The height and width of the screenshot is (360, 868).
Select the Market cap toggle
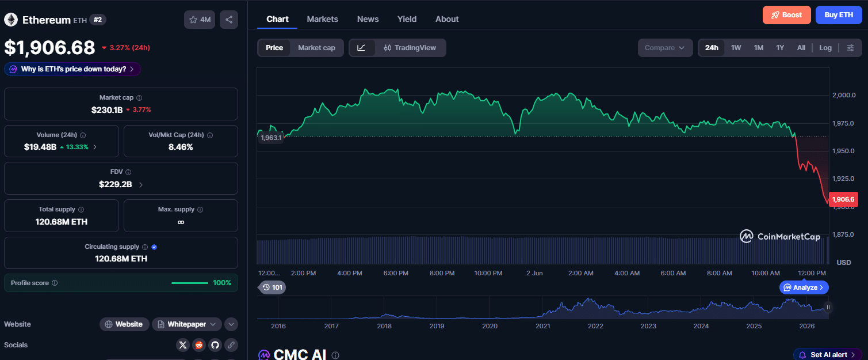point(316,48)
